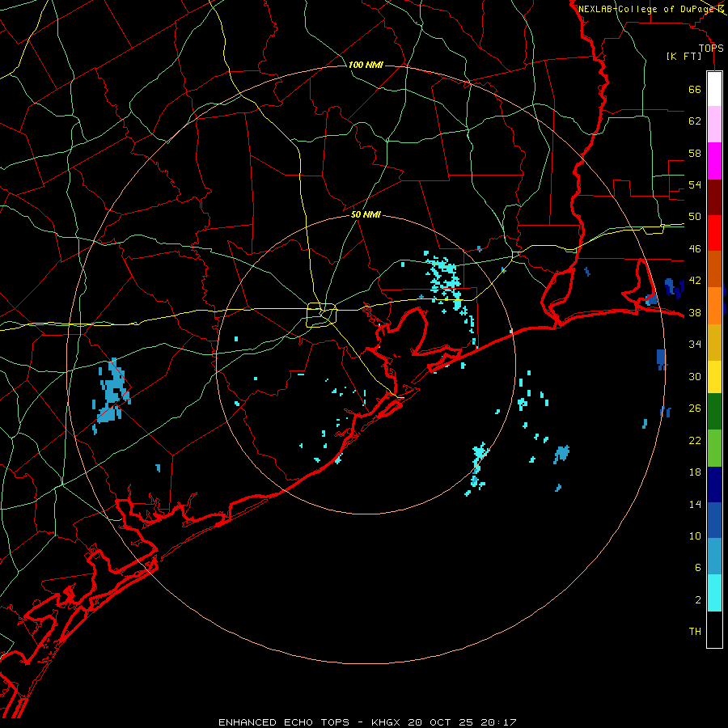Viewport: 728px width, 728px height.
Task: Click the "34" legend value
Action: (695, 345)
